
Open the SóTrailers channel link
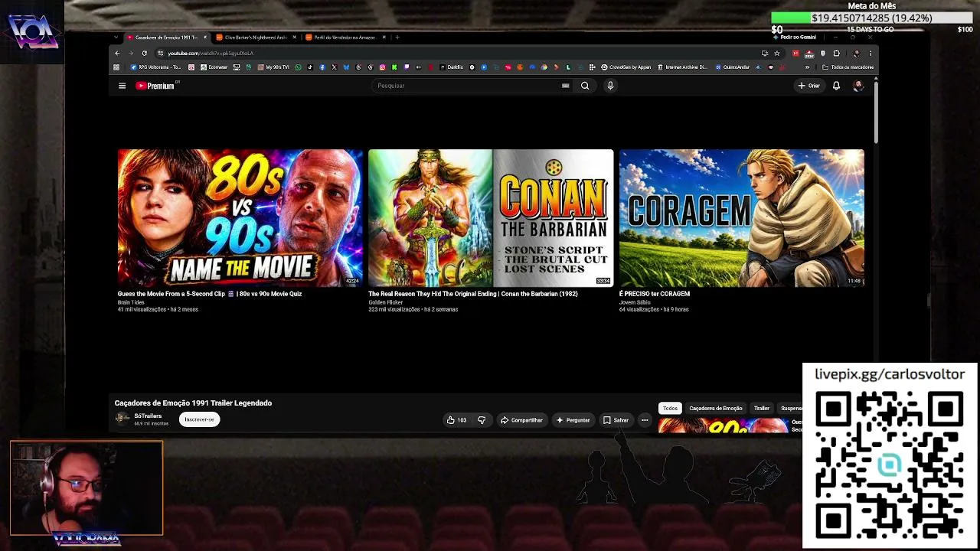pos(148,416)
